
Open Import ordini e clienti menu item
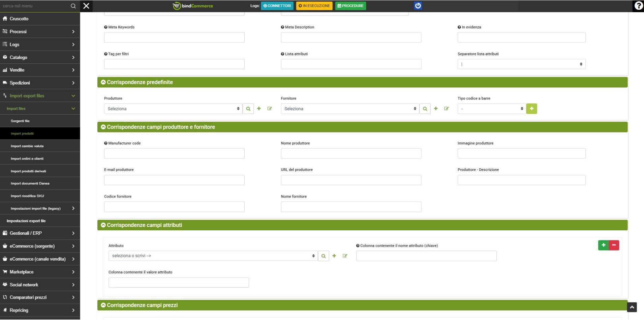click(27, 158)
